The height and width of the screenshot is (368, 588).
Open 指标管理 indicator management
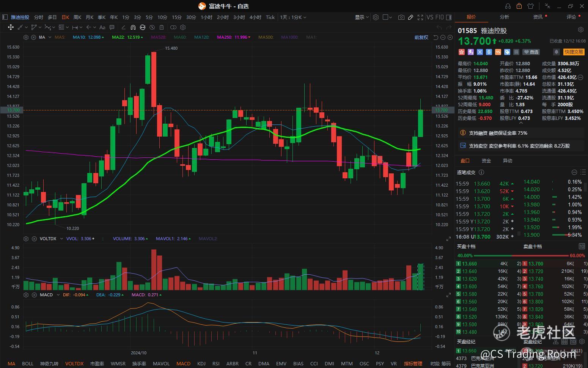(413, 363)
